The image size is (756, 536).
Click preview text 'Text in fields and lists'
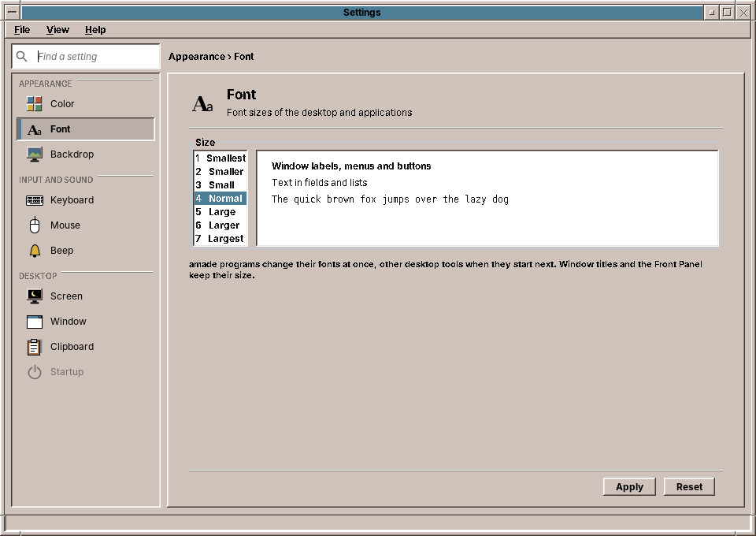pos(320,183)
